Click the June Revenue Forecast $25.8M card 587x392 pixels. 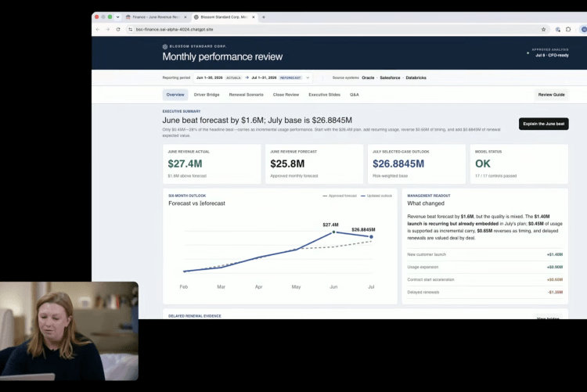pyautogui.click(x=314, y=164)
